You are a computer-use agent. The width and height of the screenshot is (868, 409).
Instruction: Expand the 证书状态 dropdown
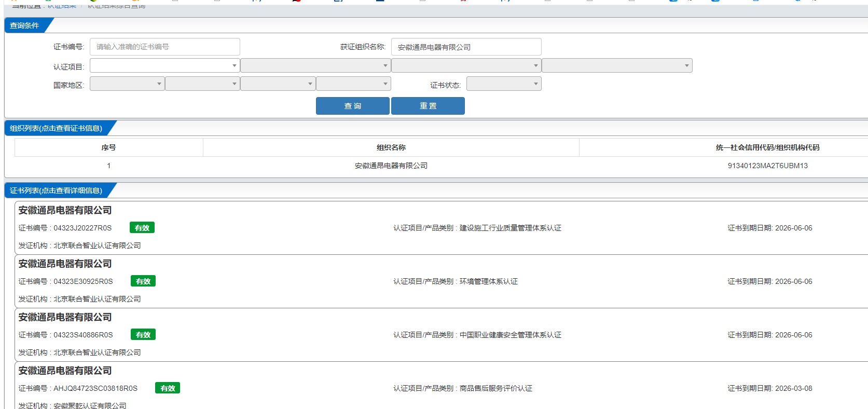(504, 84)
